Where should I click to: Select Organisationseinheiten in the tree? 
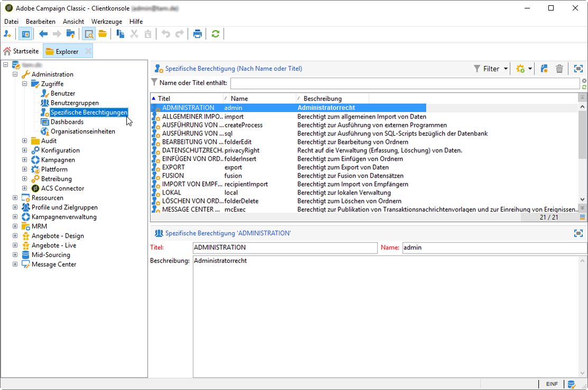coord(83,132)
